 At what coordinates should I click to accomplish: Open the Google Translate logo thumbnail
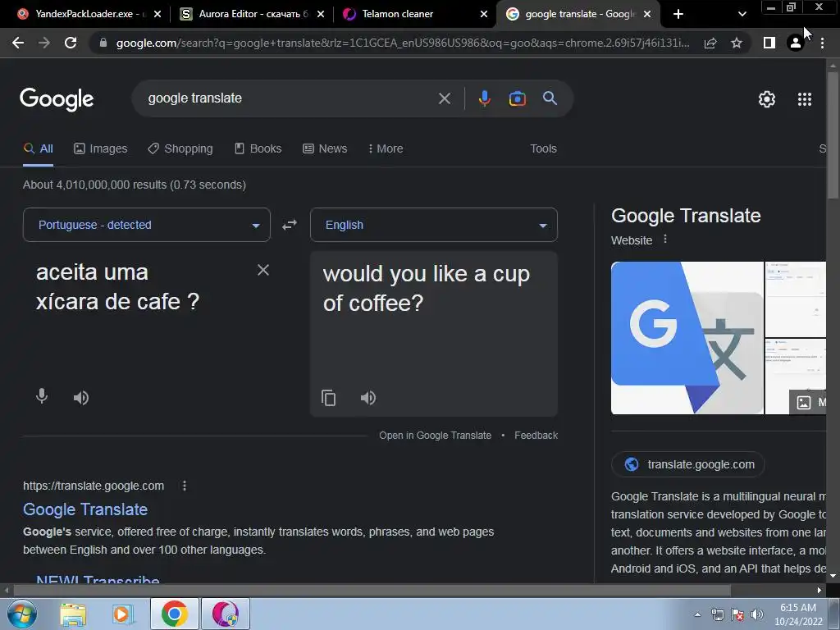tap(687, 338)
